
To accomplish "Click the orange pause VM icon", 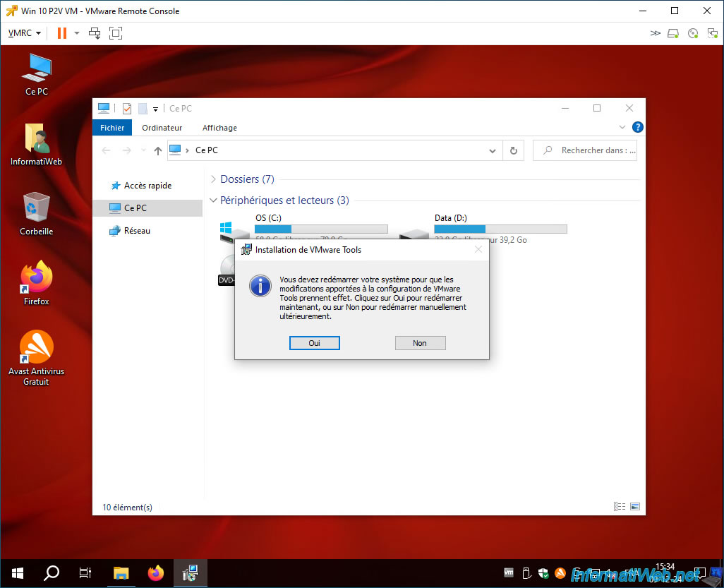I will [62, 33].
